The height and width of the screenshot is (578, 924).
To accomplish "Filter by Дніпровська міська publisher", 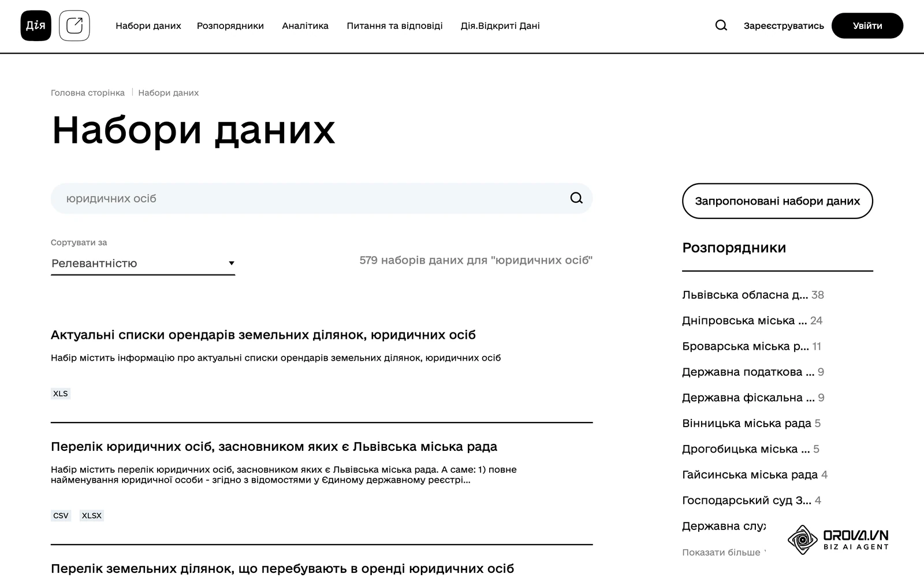I will (752, 320).
